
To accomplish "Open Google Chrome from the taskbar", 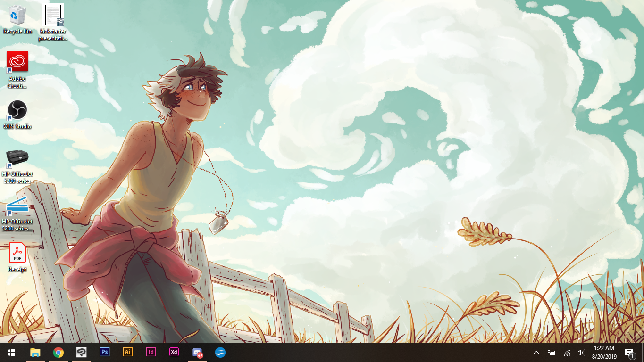I will 58,353.
